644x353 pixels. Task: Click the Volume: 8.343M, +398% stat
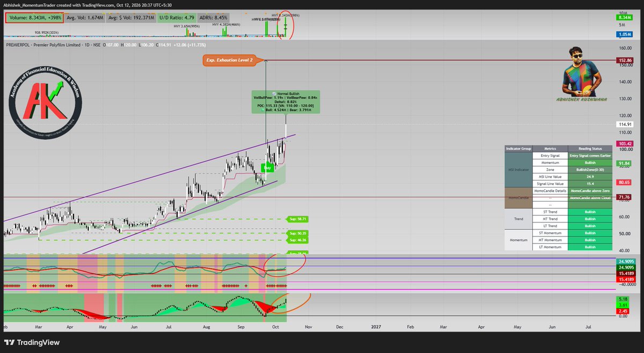click(34, 17)
